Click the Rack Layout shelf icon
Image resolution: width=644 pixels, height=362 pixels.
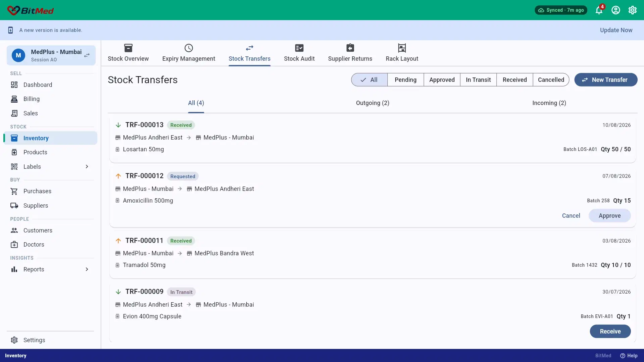[402, 48]
